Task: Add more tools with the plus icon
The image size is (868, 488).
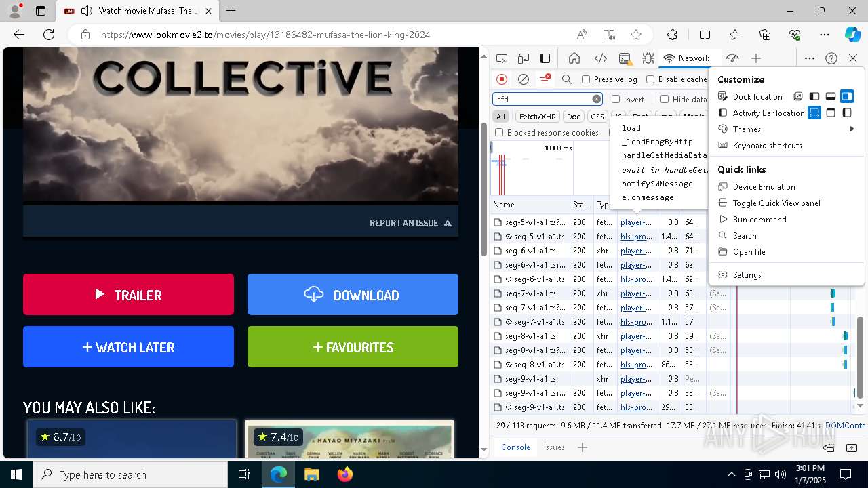Action: point(756,58)
